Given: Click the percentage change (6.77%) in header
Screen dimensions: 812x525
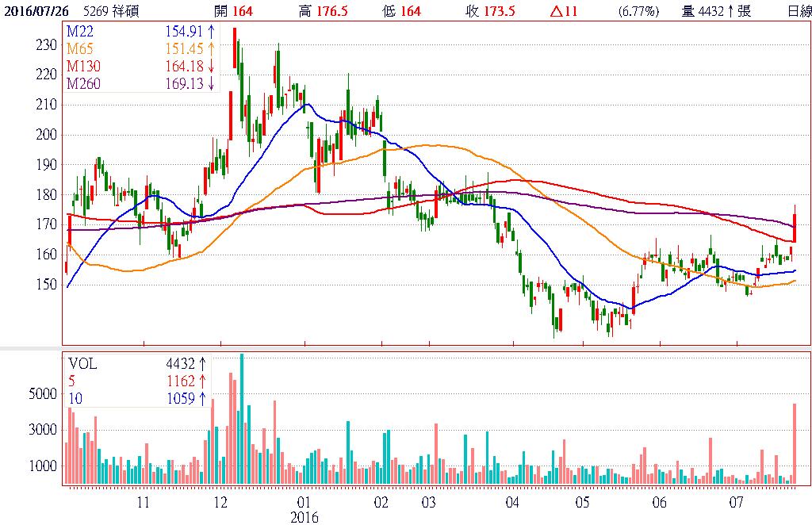Looking at the screenshot, I should tap(638, 11).
